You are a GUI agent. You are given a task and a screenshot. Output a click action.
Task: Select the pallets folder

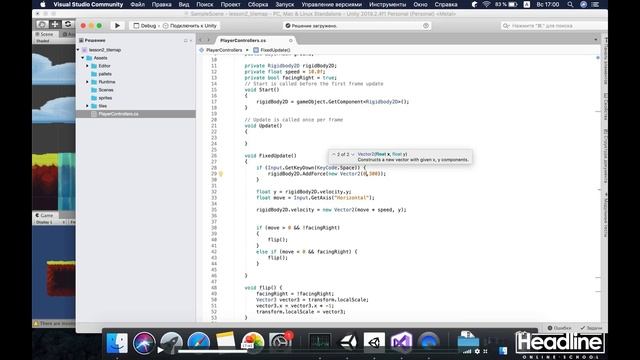(x=101, y=74)
